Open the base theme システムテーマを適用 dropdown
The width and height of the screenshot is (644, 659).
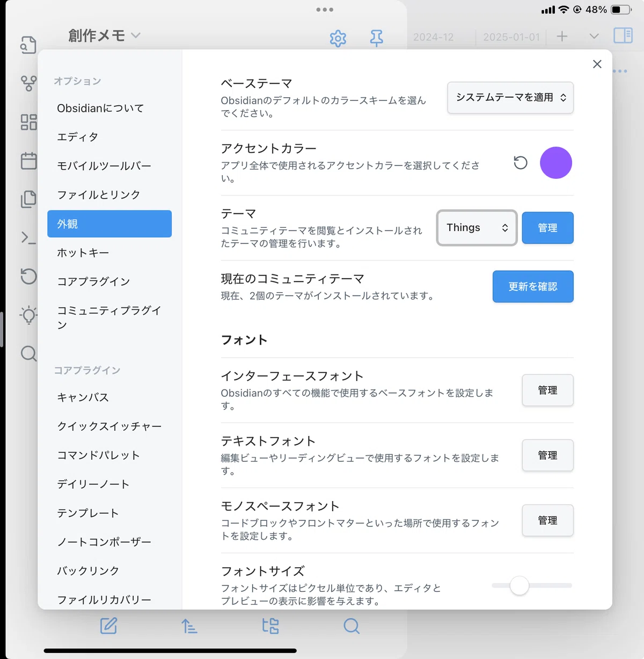click(x=510, y=97)
